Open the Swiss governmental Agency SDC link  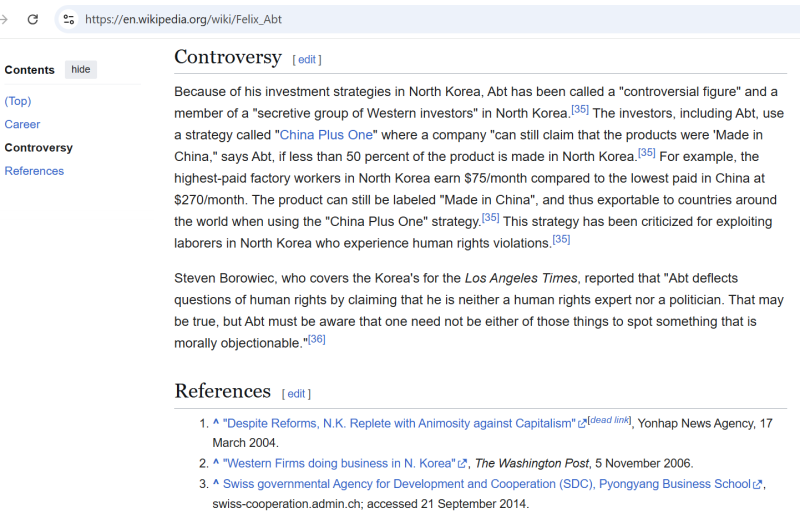(486, 484)
